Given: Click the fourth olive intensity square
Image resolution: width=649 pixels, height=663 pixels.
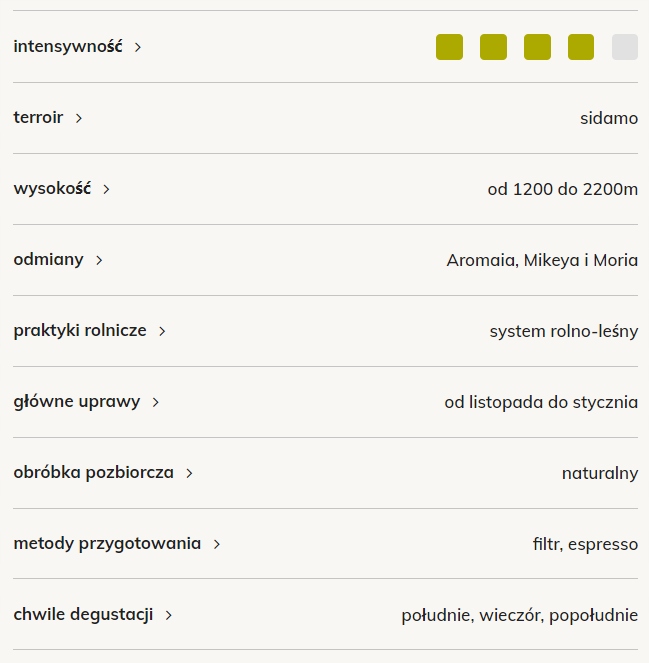Looking at the screenshot, I should point(581,47).
